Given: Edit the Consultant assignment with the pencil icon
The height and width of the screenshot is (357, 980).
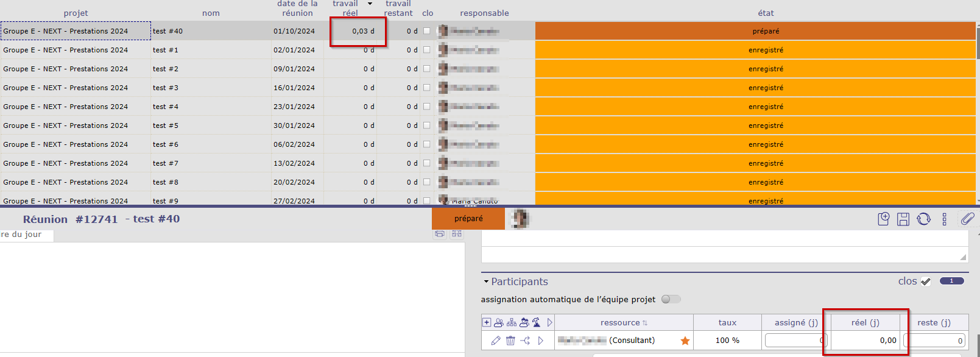Looking at the screenshot, I should (496, 341).
